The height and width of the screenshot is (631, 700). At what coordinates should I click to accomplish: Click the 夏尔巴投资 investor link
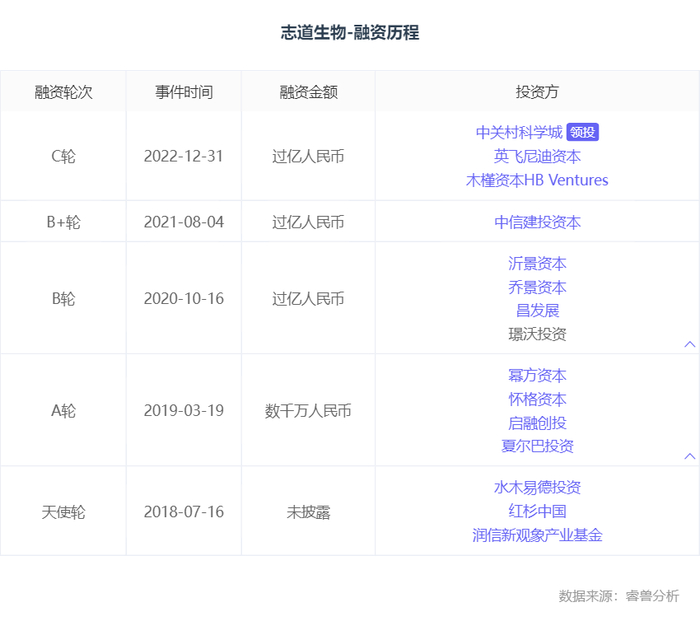point(537,446)
